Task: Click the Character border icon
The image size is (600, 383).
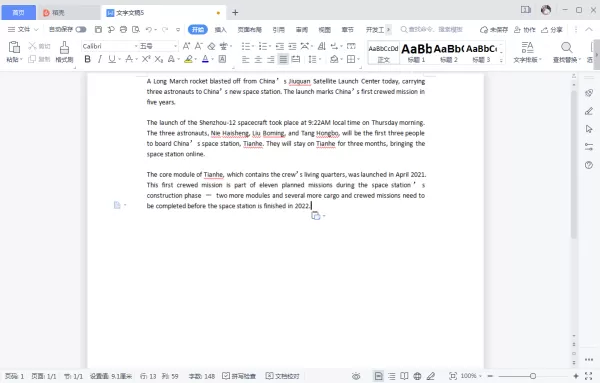Action: [222, 59]
